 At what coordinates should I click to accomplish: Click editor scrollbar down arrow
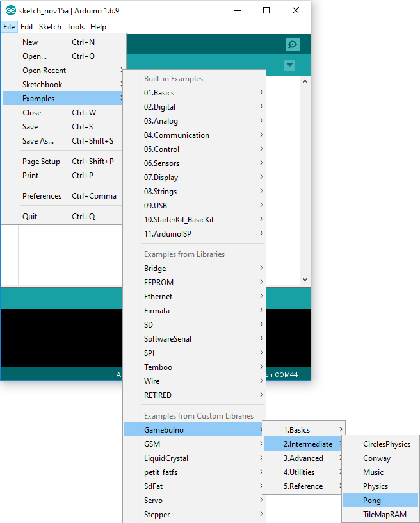(x=305, y=279)
